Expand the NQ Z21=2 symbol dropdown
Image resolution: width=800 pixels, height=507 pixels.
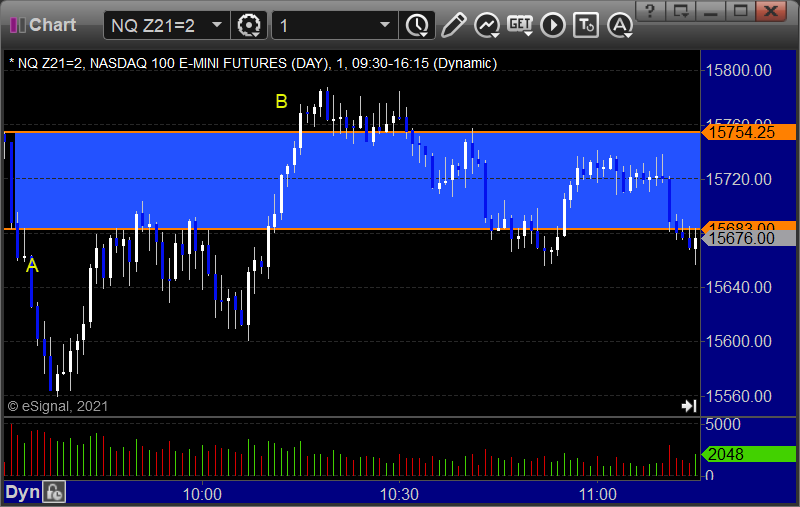coord(217,25)
